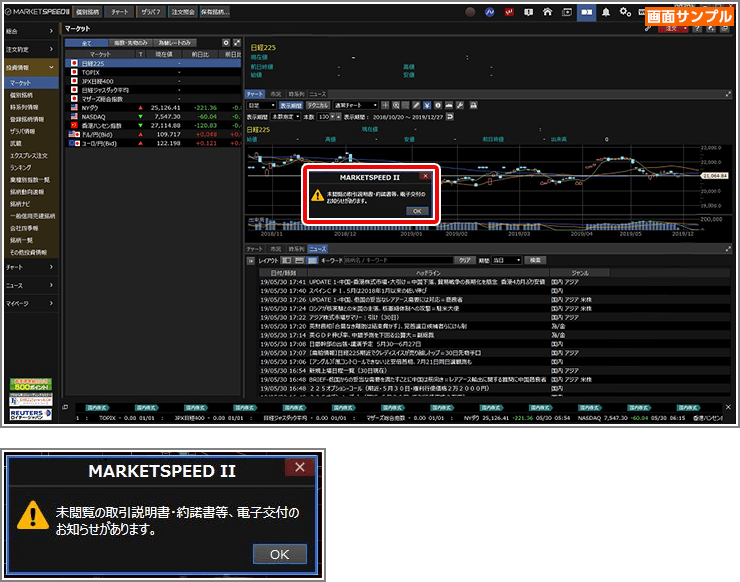The height and width of the screenshot is (582, 740).
Task: Expand 注文約定 in the left sidebar
Action: pyautogui.click(x=31, y=49)
